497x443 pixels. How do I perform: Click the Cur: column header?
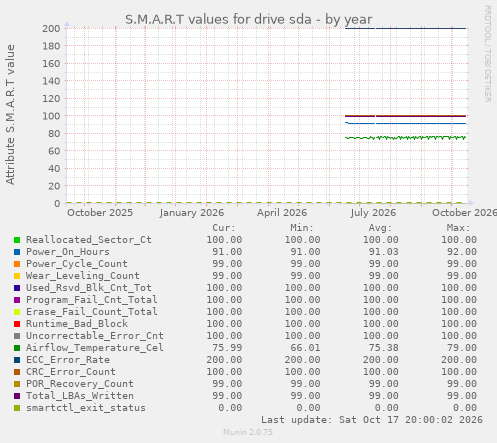224,228
